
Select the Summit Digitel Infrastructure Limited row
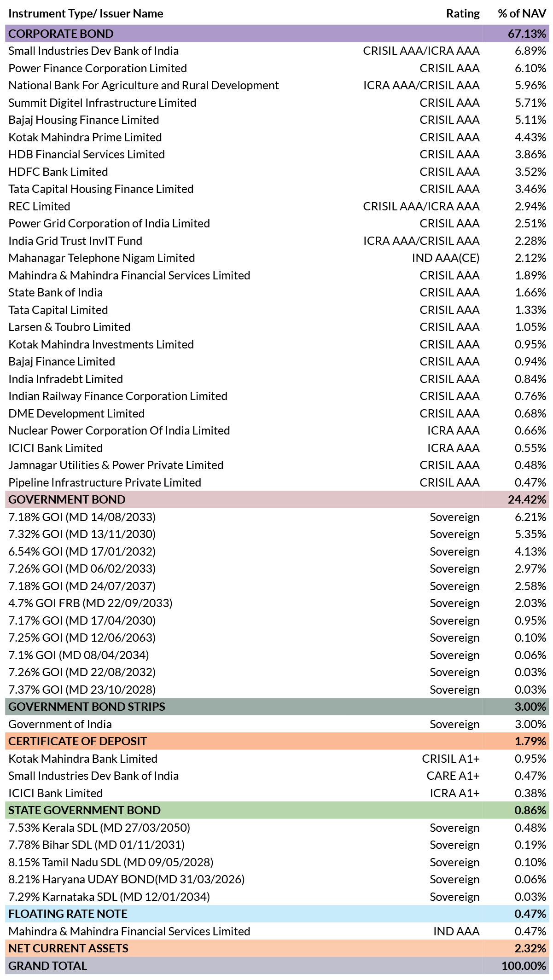(x=277, y=103)
